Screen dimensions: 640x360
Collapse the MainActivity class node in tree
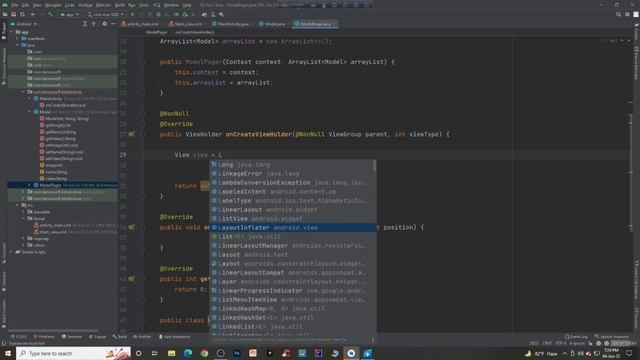tap(29, 98)
